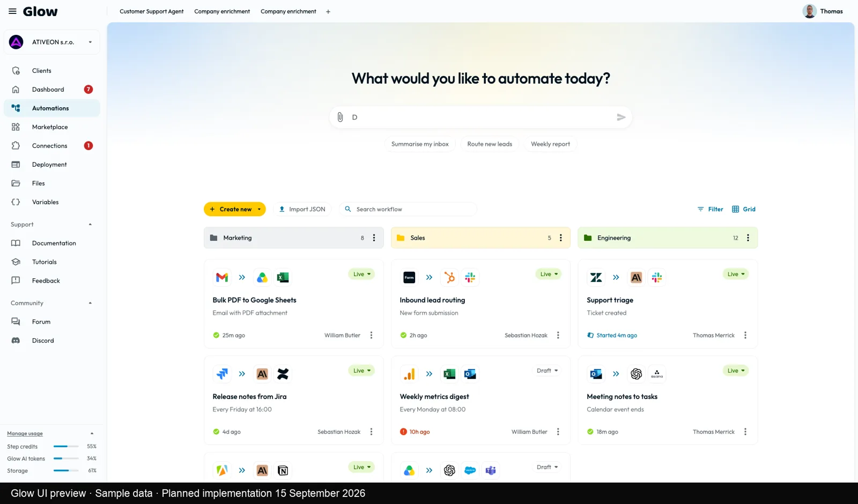Change Live status on Release notes from Jira
Screen dimensions: 858x504
(x=361, y=370)
